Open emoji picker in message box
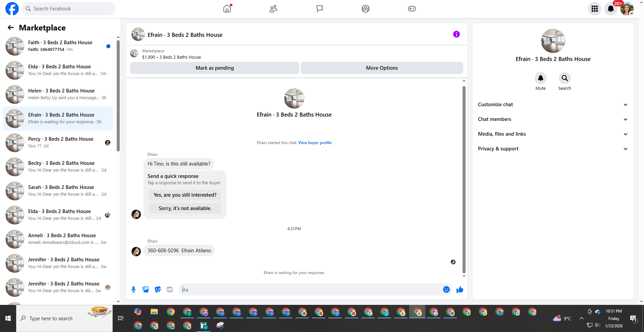 [446, 289]
